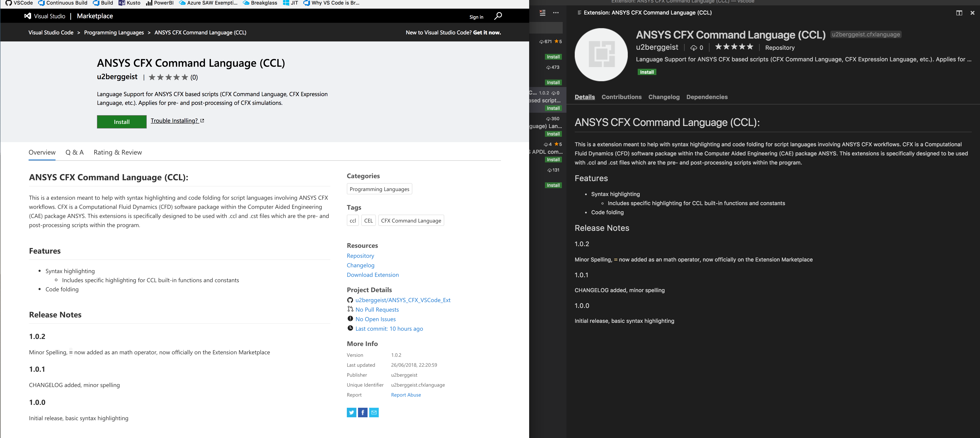Click the Download Extension link
This screenshot has width=980, height=438.
pyautogui.click(x=373, y=275)
